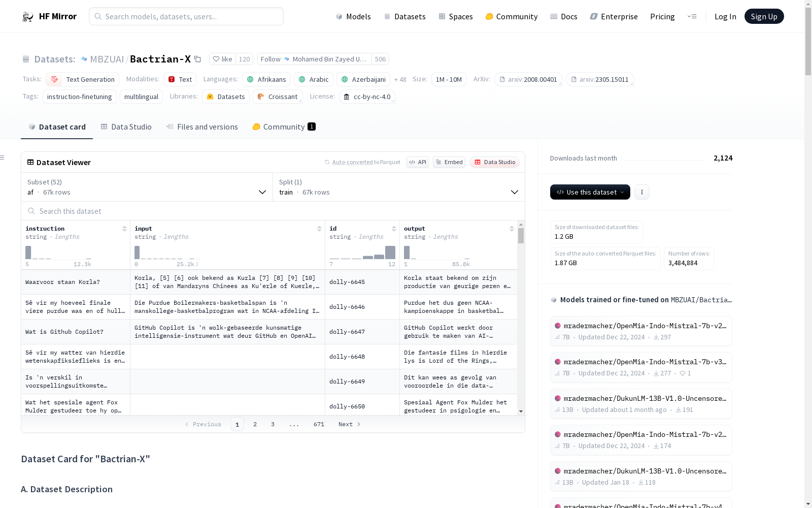This screenshot has width=812, height=508.
Task: Click the 1M - 10M size tag
Action: [449, 79]
